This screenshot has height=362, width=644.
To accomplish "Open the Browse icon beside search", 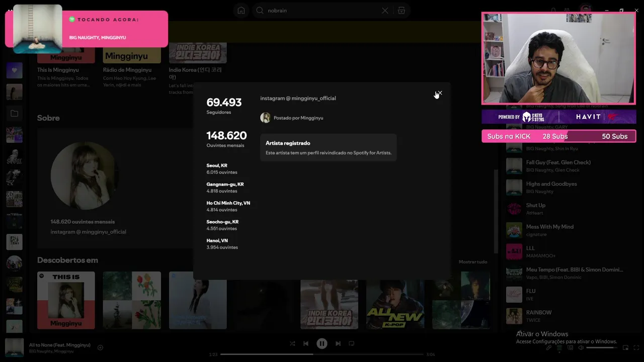I will tap(401, 11).
